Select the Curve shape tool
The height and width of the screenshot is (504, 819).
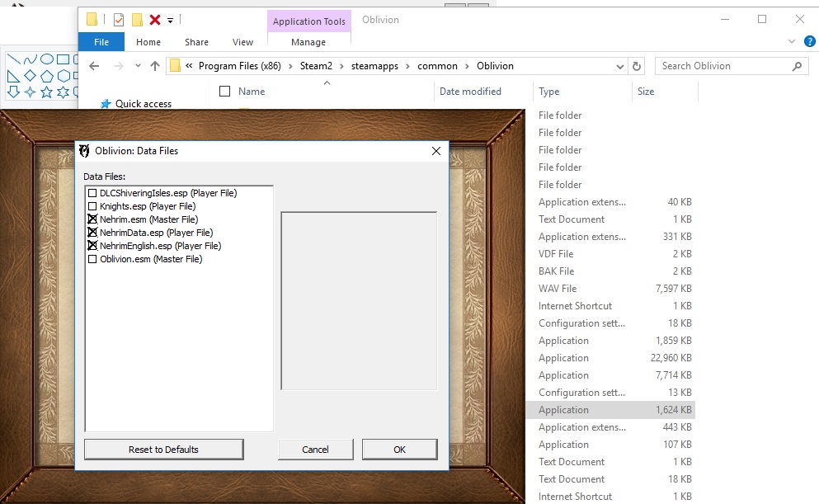click(30, 59)
